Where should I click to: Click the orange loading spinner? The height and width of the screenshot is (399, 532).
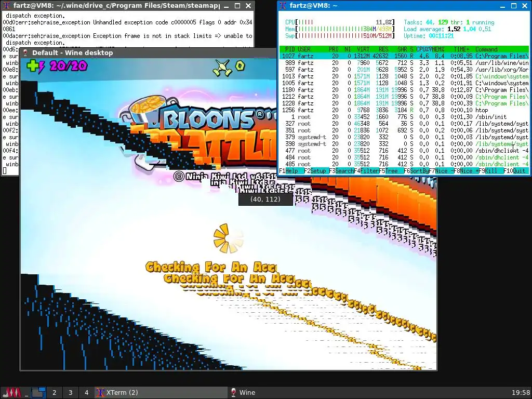(228, 238)
